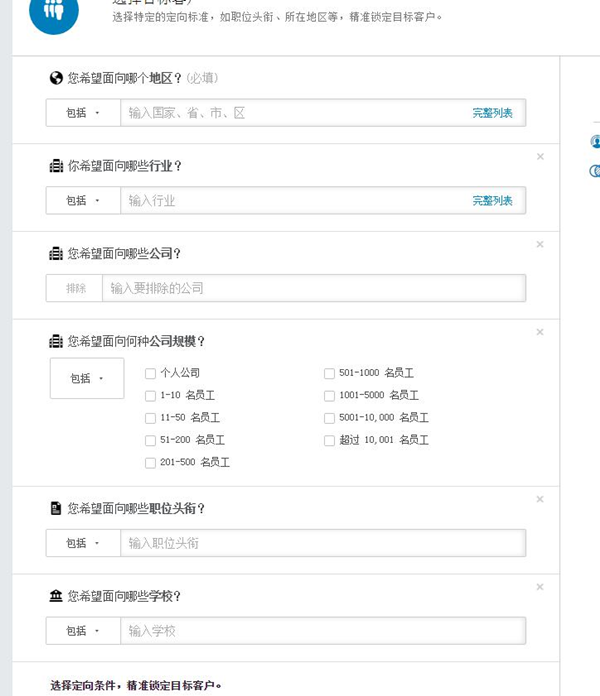Remove the 学校 targeting section
The height and width of the screenshot is (696, 600).
point(540,587)
